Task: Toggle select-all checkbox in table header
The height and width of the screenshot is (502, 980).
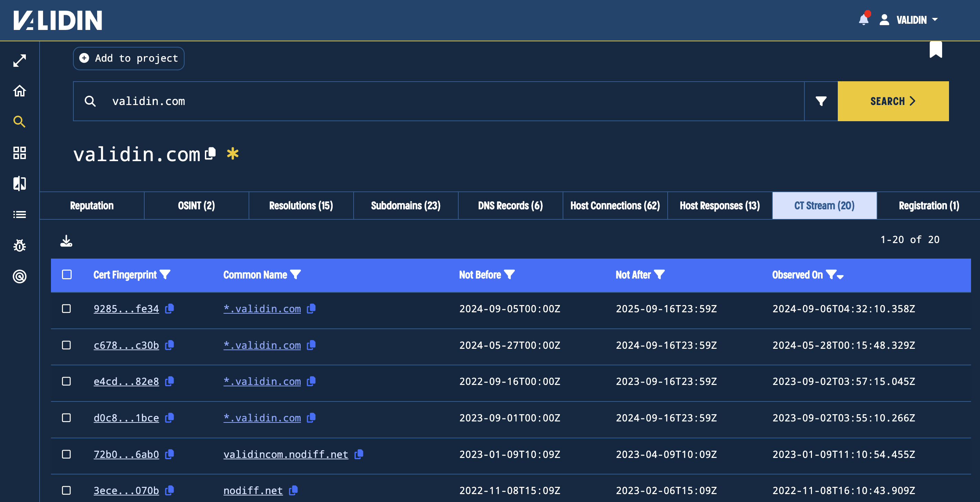Action: [x=66, y=274]
